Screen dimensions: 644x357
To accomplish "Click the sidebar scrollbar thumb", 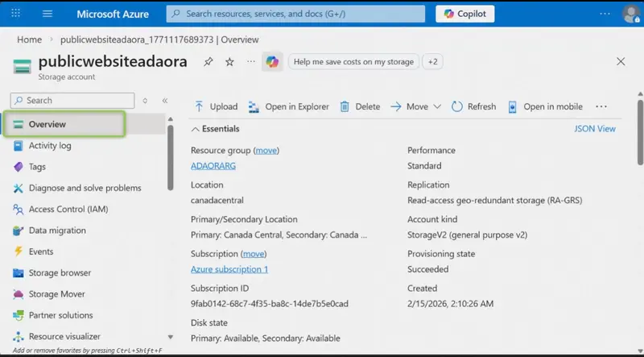I will [171, 157].
